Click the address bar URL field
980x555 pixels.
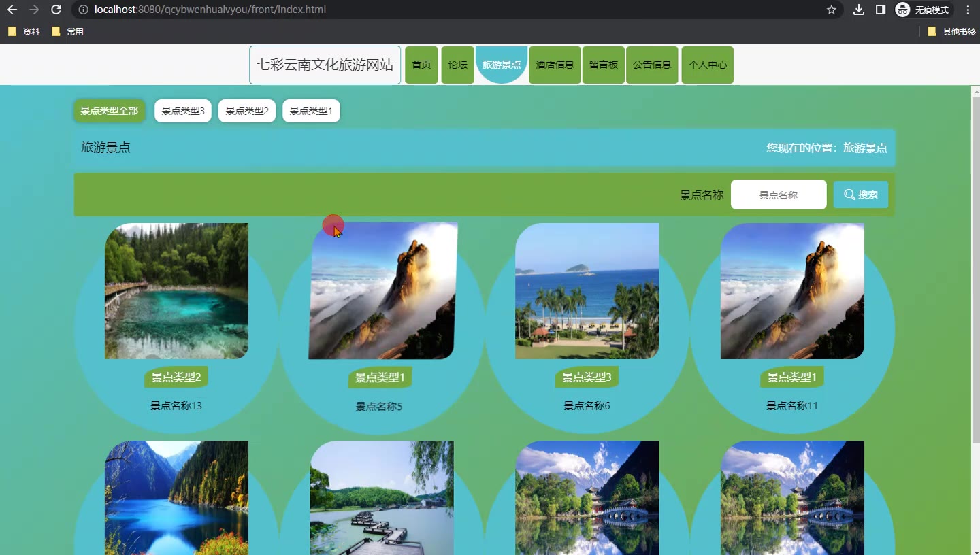point(449,10)
